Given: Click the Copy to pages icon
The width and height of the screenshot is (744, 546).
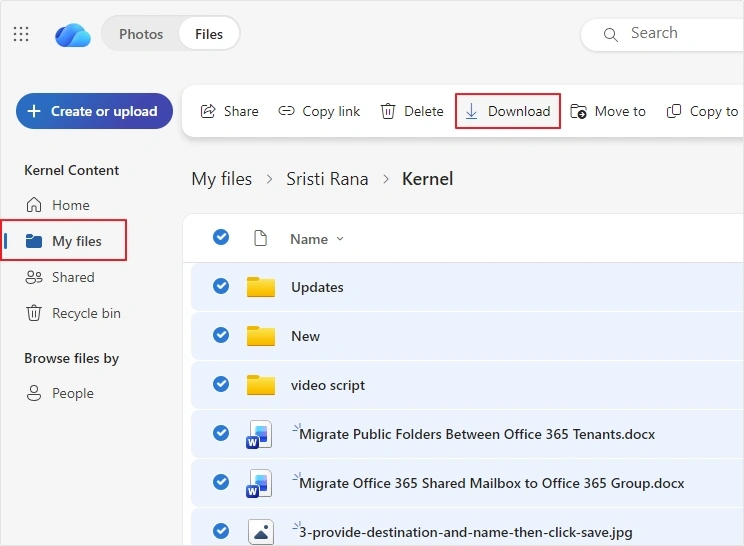Looking at the screenshot, I should click(x=674, y=111).
